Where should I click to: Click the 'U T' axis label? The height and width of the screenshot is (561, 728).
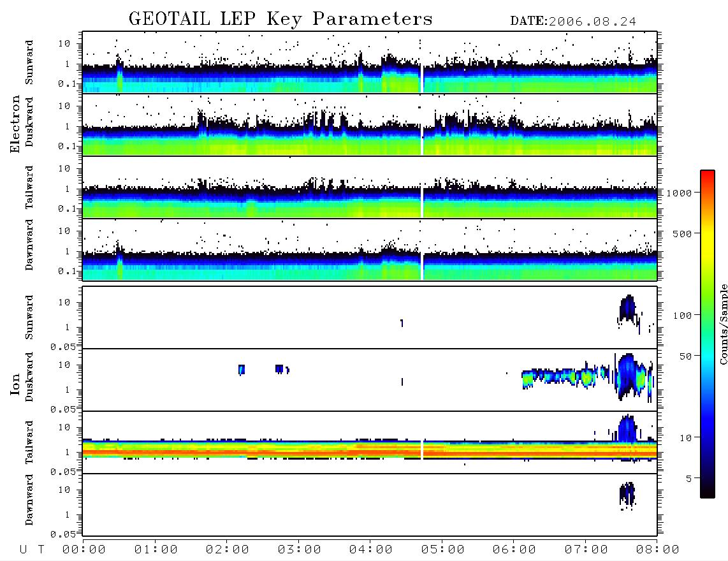click(32, 550)
